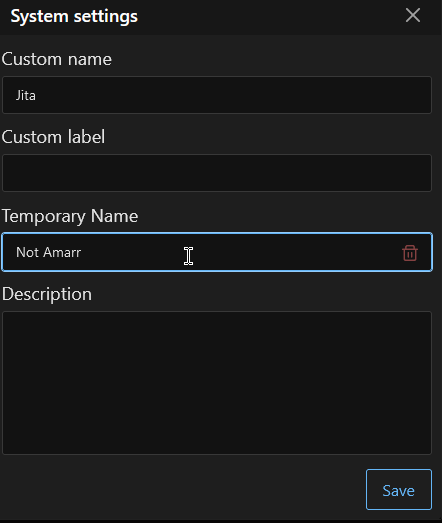The height and width of the screenshot is (523, 442).
Task: Place cursor after "Not Amarr" text
Action: pyautogui.click(x=82, y=252)
